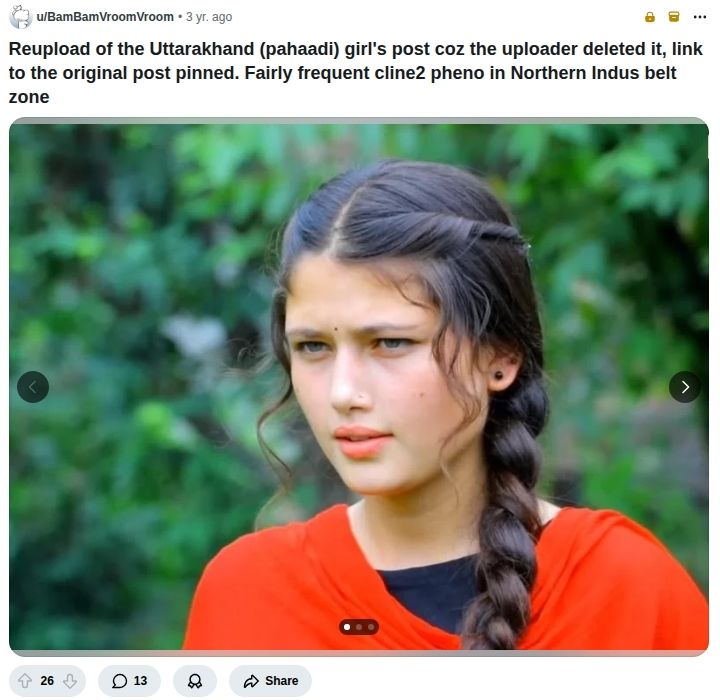
Task: Go to previous gallery image
Action: (33, 387)
